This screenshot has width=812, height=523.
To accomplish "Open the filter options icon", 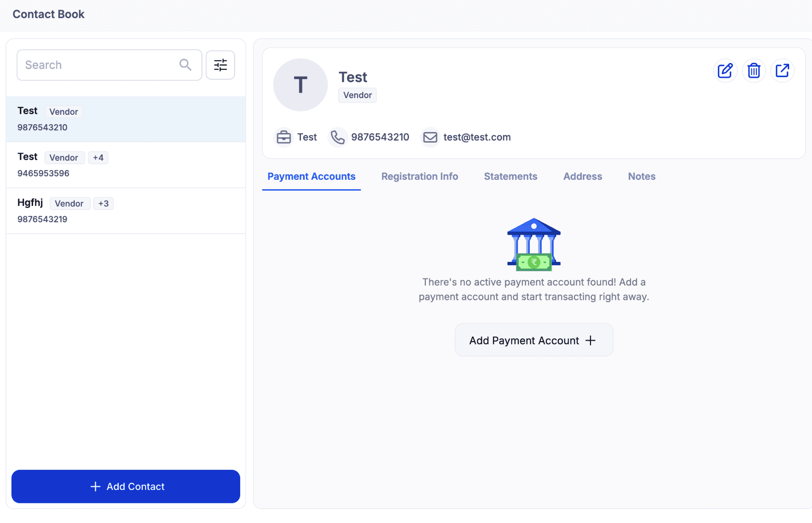I will coord(220,65).
